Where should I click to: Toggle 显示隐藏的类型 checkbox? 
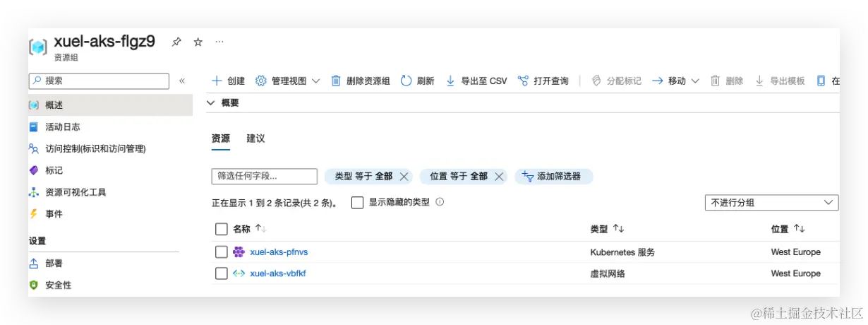[358, 203]
